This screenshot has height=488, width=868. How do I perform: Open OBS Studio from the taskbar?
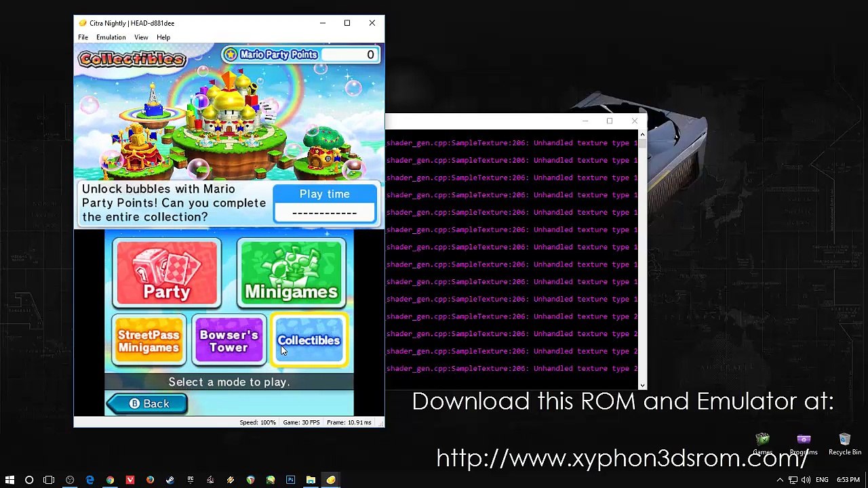coord(70,480)
